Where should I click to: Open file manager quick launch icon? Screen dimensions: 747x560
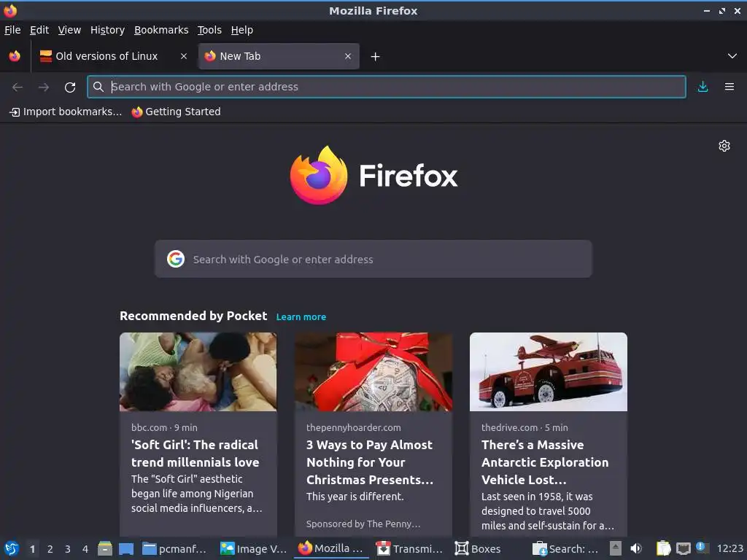pyautogui.click(x=105, y=549)
